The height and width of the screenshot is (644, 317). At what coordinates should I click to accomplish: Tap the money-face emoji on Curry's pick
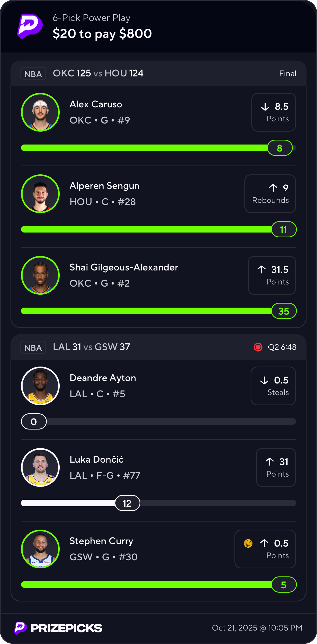pyautogui.click(x=248, y=543)
